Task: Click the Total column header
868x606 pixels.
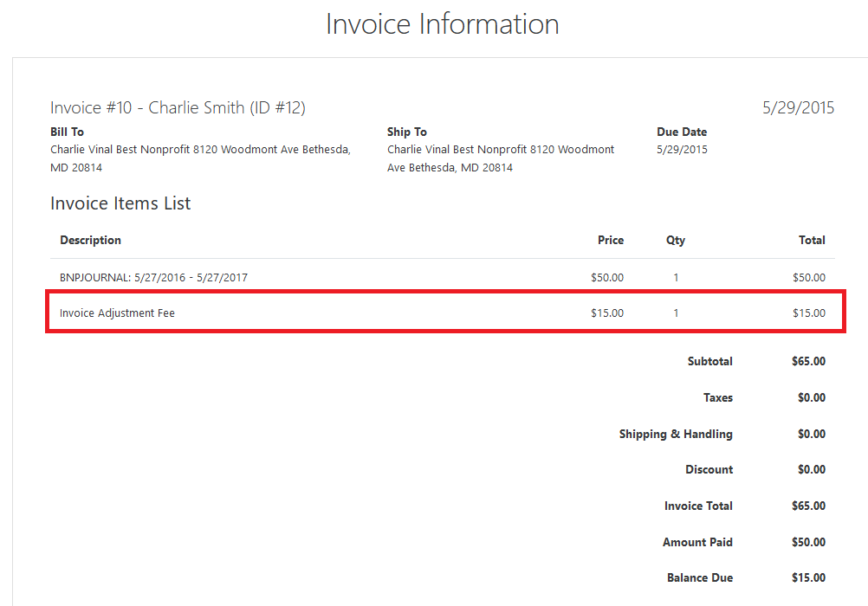Action: pos(812,240)
